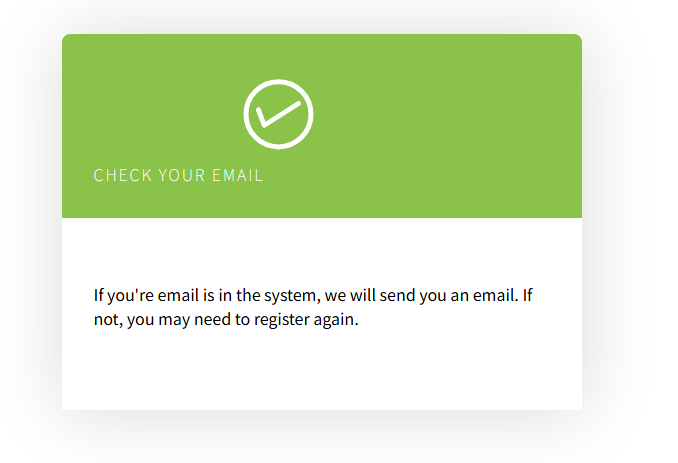678x463 pixels.
Task: Click the "is in the" words in the message
Action: [x=231, y=296]
